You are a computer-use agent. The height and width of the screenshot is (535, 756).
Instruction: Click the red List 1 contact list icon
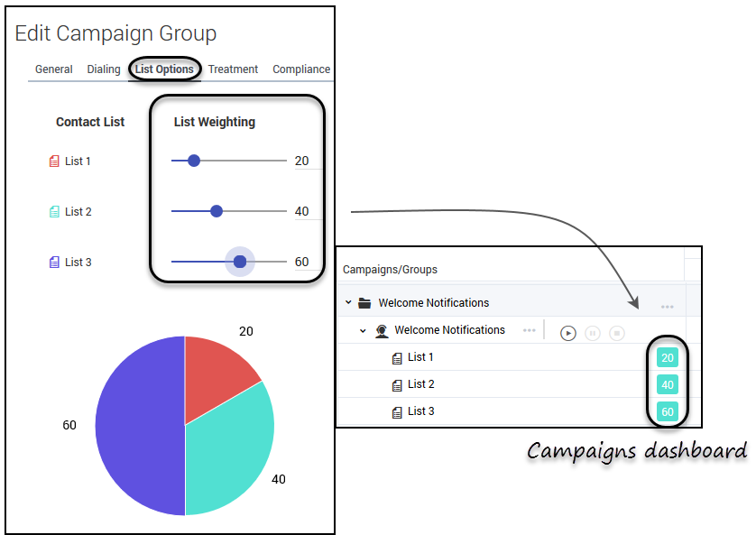coord(54,161)
